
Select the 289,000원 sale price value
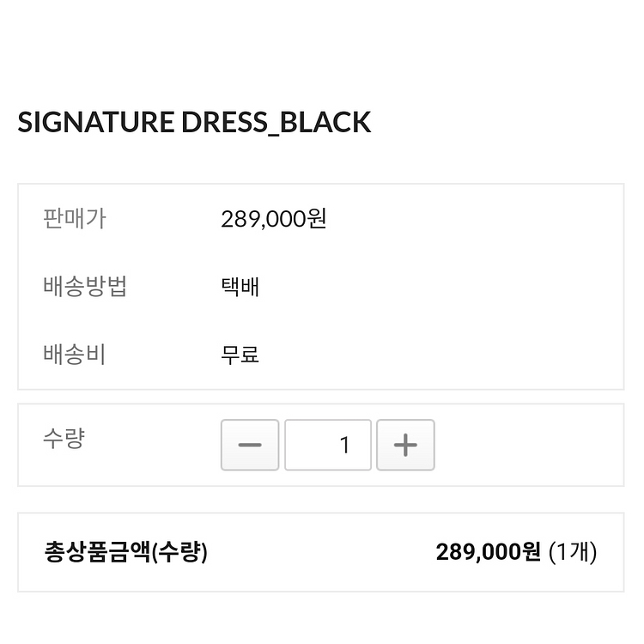pos(273,219)
